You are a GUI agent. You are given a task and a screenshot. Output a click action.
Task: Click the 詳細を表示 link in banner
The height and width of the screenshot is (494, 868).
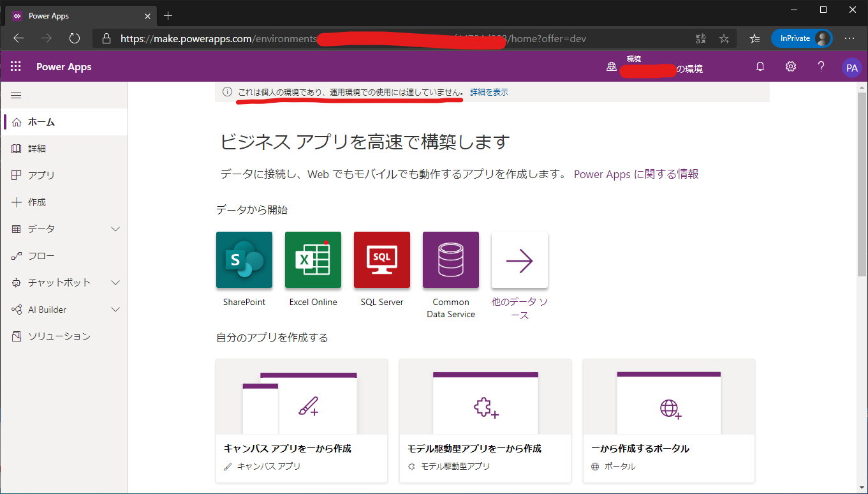click(489, 92)
